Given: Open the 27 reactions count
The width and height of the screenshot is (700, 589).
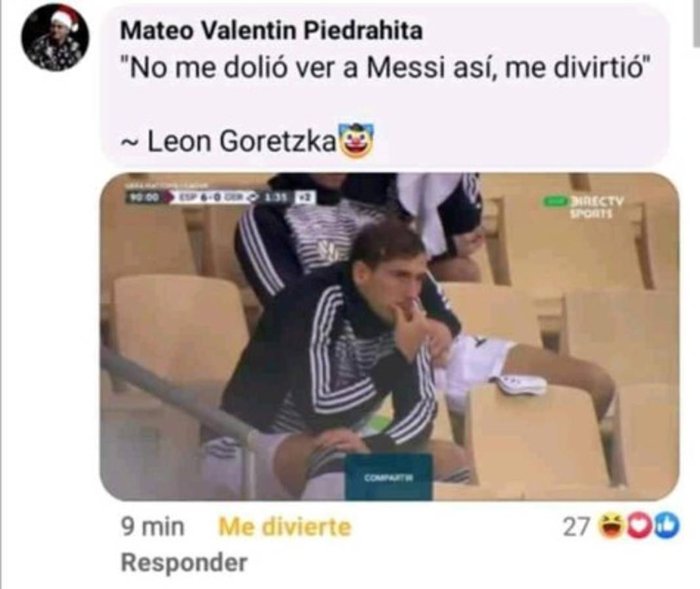Looking at the screenshot, I should pos(577,526).
